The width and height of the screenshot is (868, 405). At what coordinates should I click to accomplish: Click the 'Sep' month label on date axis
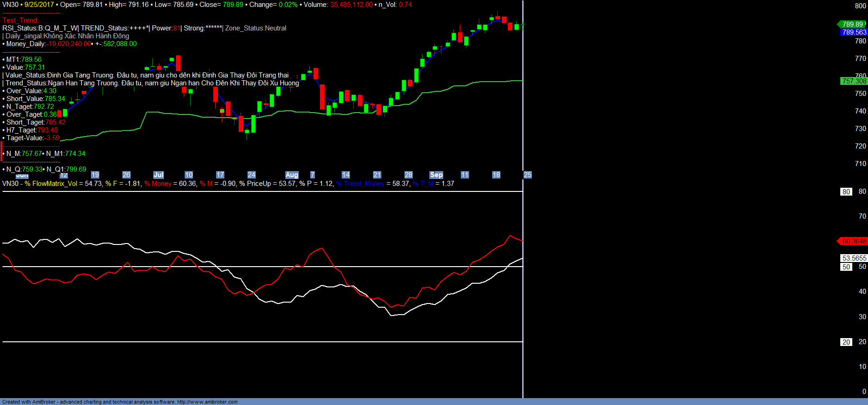436,175
